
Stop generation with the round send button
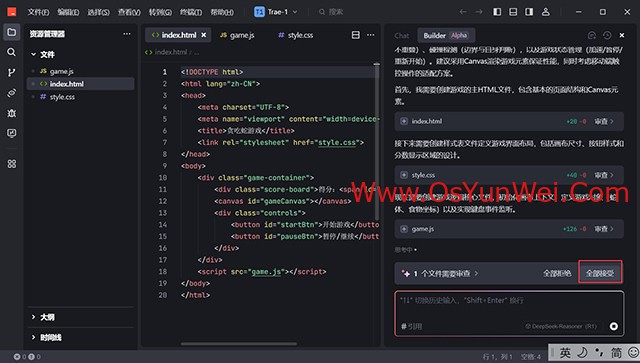pyautogui.click(x=613, y=326)
